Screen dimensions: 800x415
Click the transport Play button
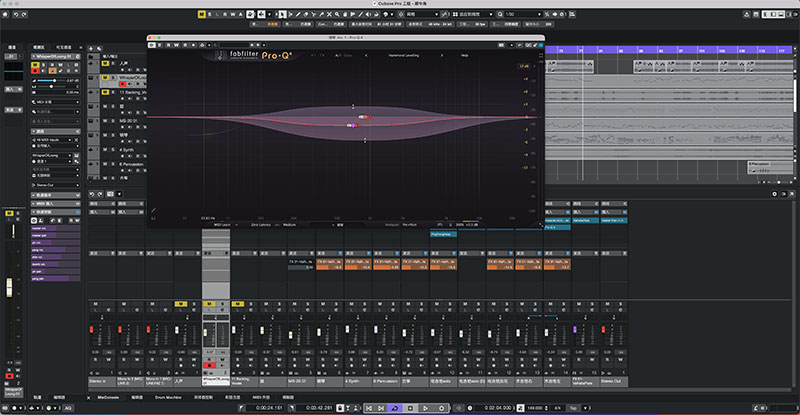point(425,408)
